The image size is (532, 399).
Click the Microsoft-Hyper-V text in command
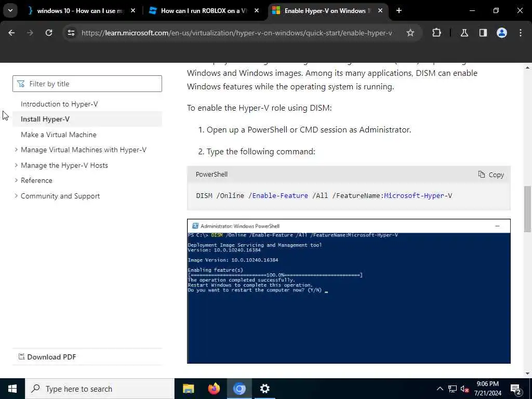pos(418,196)
